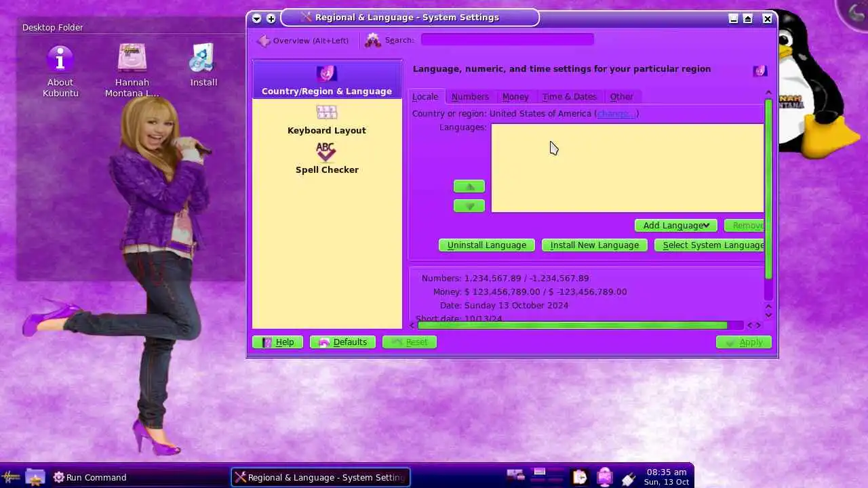Open the About Kubuntu desktop icon
The width and height of the screenshot is (868, 488).
tap(60, 71)
